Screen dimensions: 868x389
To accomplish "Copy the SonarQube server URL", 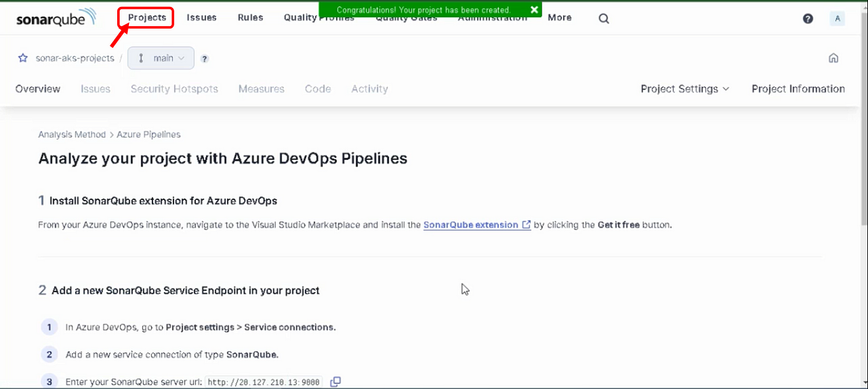I will click(335, 382).
